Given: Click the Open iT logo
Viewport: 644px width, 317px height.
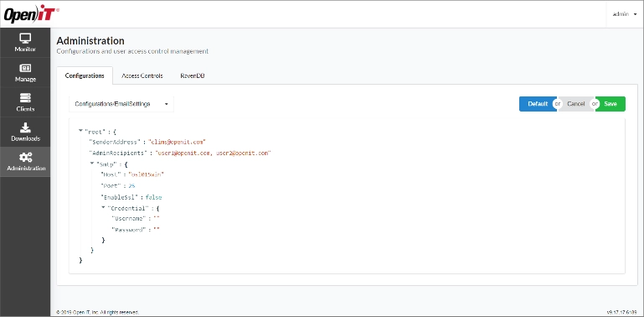Looking at the screenshot, I should point(31,14).
